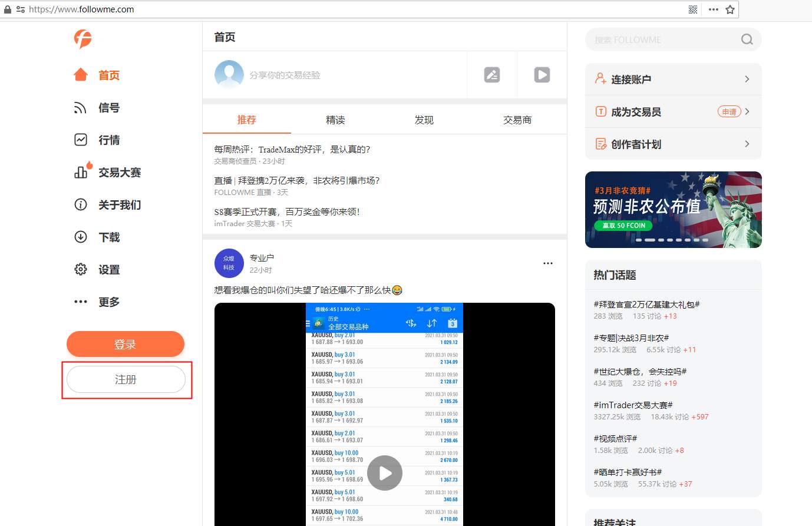Click the creator program document icon
812x526 pixels.
601,144
